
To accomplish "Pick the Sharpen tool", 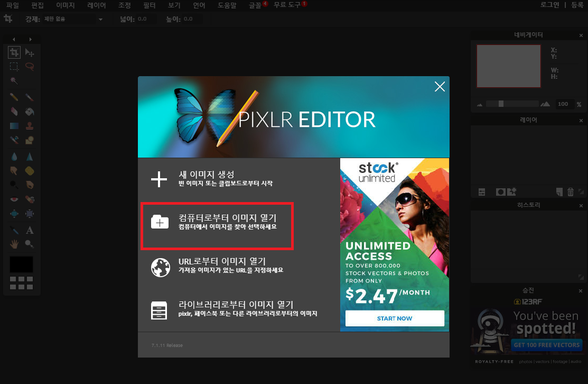I will (29, 157).
